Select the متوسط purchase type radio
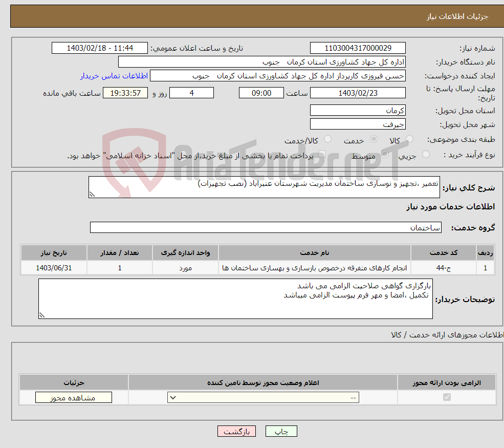The width and height of the screenshot is (504, 448). coord(385,155)
